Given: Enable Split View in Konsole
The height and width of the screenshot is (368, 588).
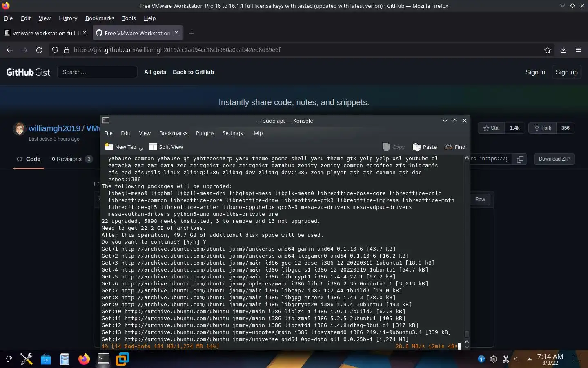Looking at the screenshot, I should click(166, 147).
